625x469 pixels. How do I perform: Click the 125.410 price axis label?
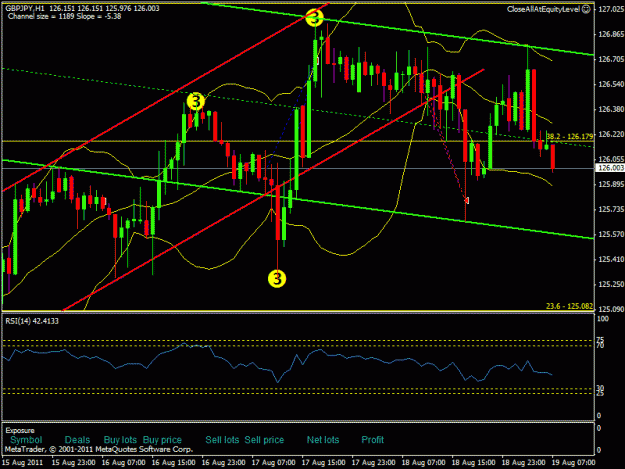(610, 259)
